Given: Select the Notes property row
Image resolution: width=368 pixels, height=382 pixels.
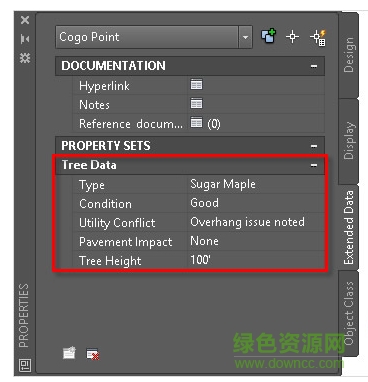Looking at the screenshot, I should tap(198, 105).
